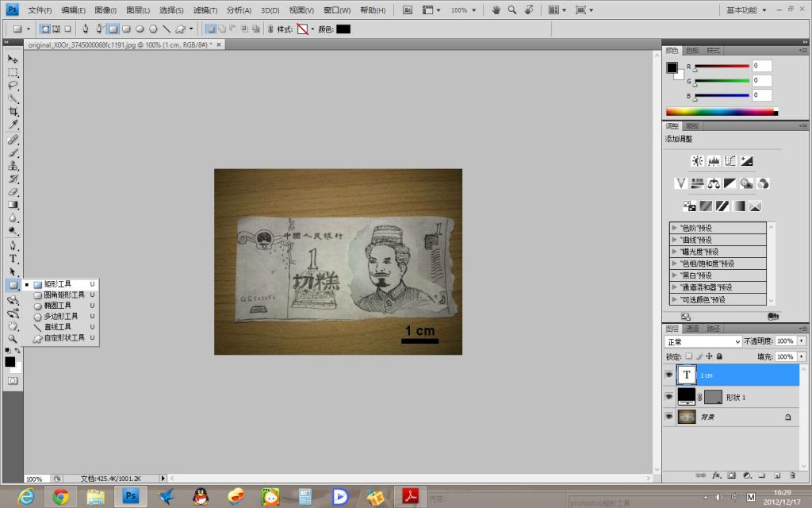The width and height of the screenshot is (812, 508).
Task: Hide the '1 cm' text layer
Action: (x=669, y=375)
